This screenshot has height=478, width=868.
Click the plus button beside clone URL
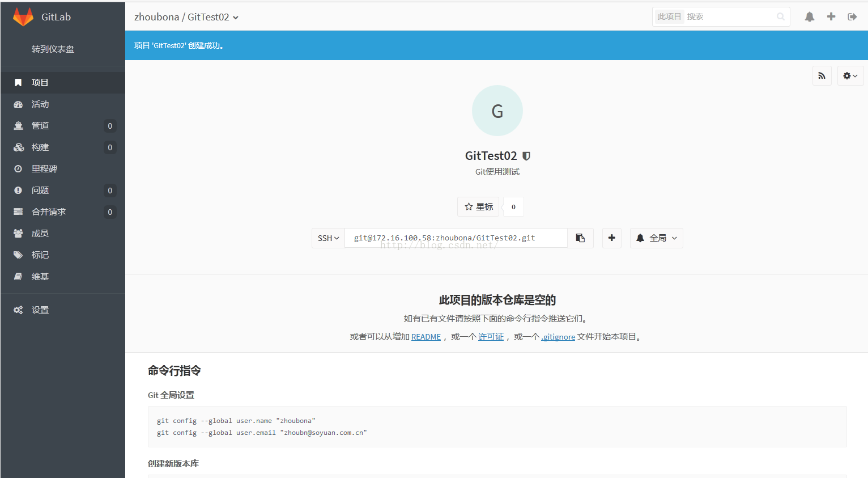pyautogui.click(x=611, y=238)
